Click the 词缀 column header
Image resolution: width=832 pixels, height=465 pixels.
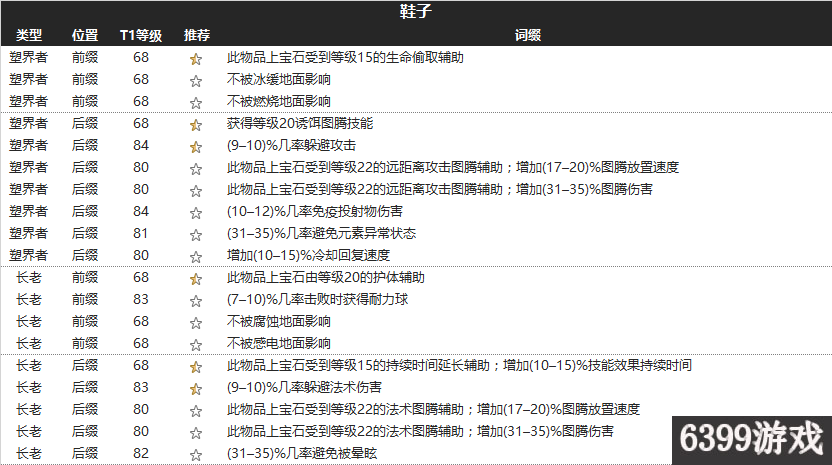(527, 35)
